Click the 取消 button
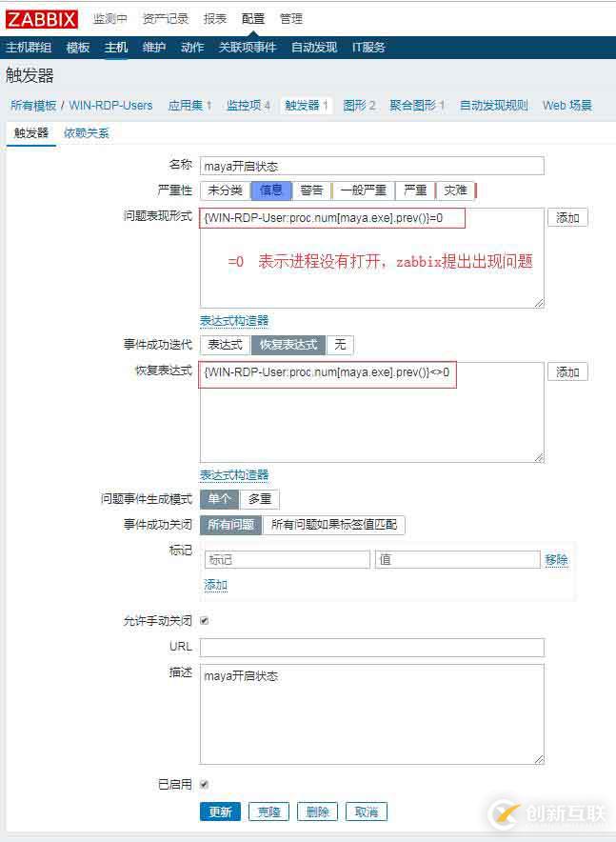Viewport: 616px width, 842px height. pos(366,812)
